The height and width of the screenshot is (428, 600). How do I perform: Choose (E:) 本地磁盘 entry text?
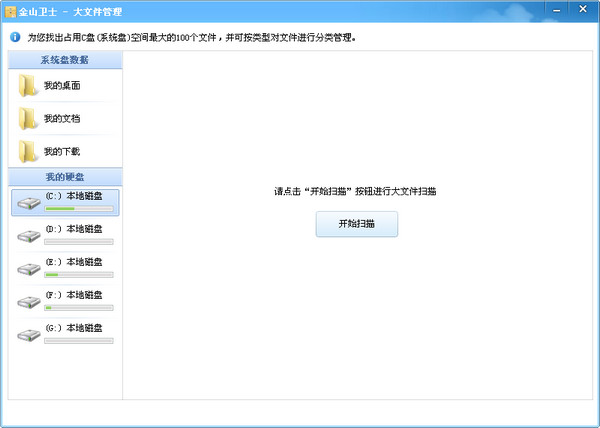pyautogui.click(x=74, y=262)
